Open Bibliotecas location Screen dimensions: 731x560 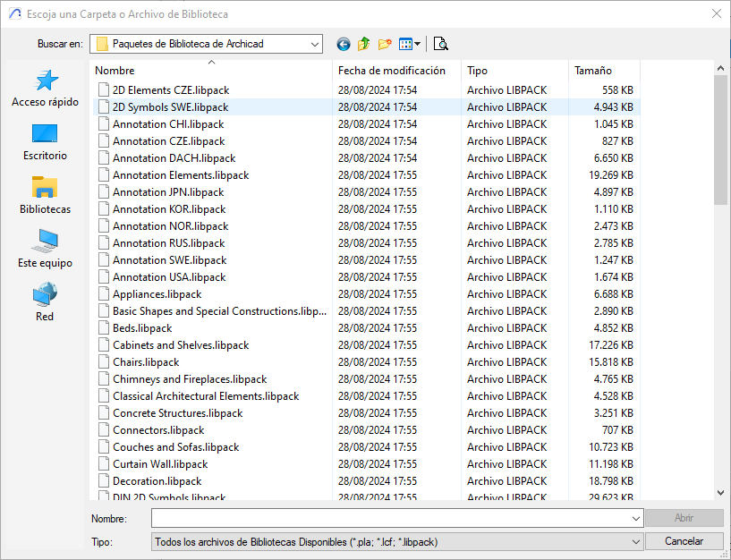(x=46, y=196)
